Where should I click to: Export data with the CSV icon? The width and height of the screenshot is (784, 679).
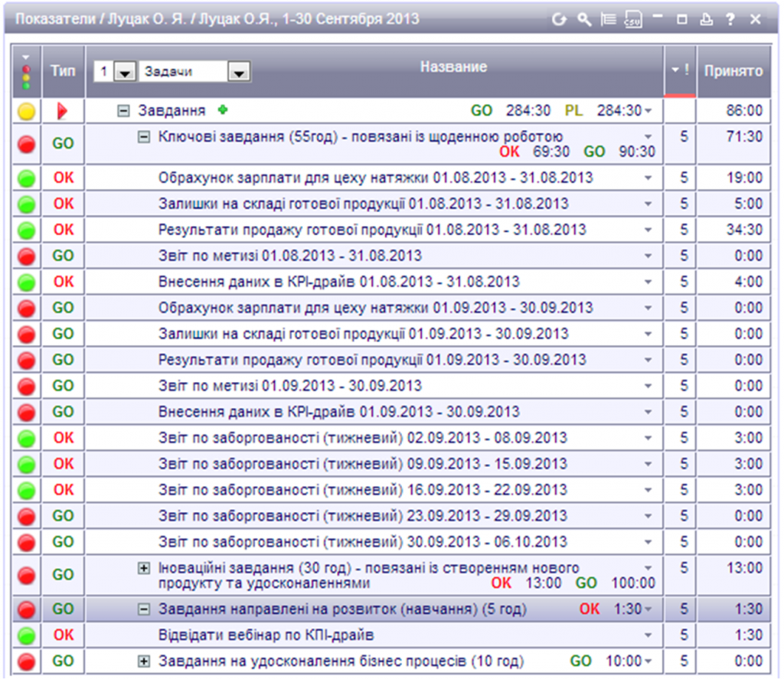tap(632, 19)
